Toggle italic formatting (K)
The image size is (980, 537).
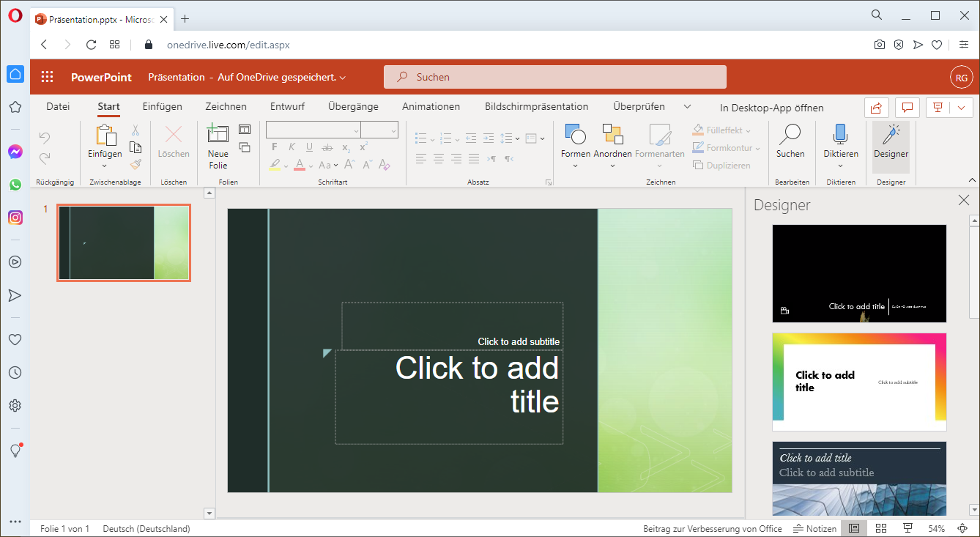pyautogui.click(x=292, y=147)
